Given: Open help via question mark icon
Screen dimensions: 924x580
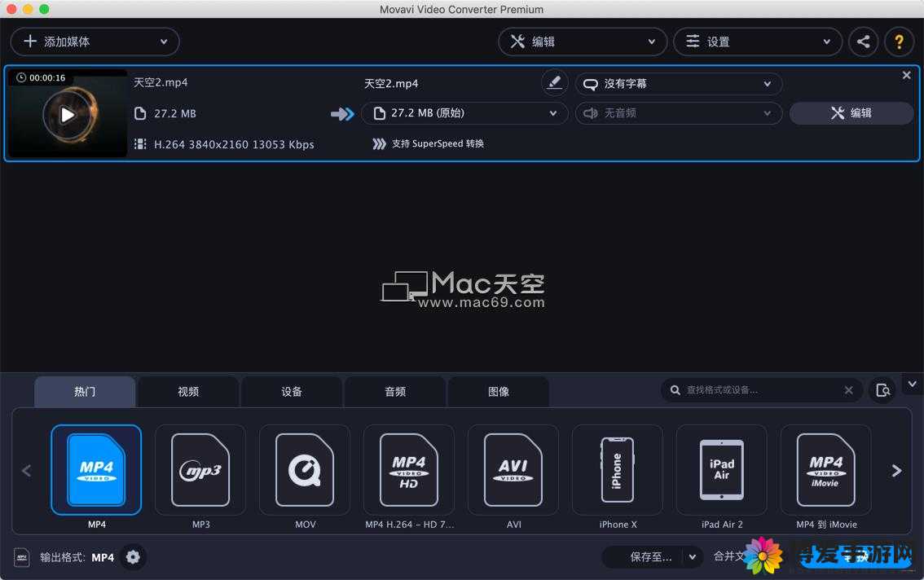Looking at the screenshot, I should [x=900, y=42].
